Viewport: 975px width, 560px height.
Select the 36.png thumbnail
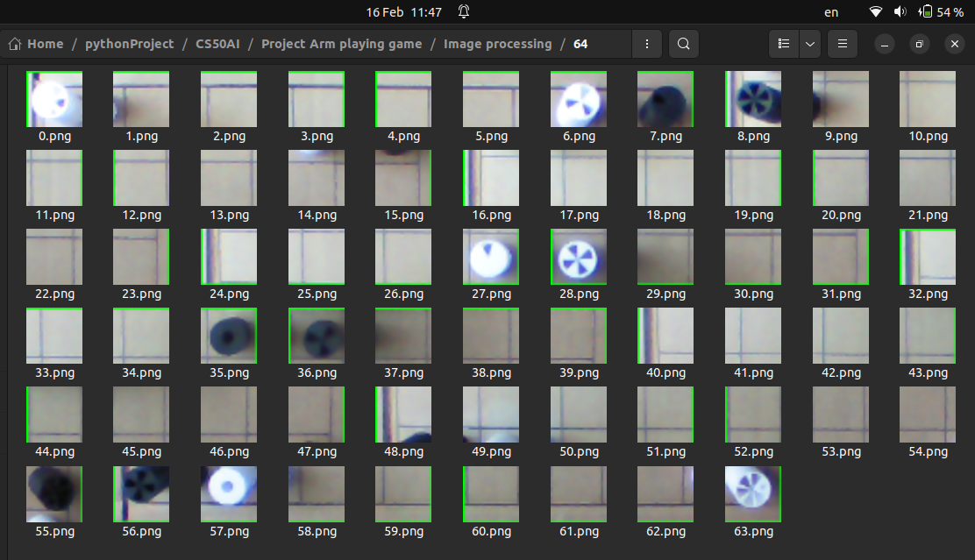click(317, 336)
